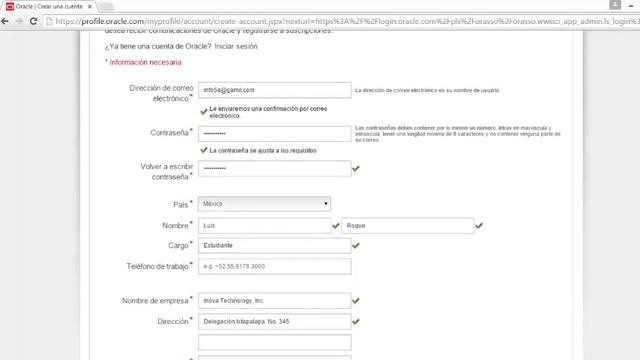Viewport: 640px width, 360px height.
Task: Click the checkmark next to Estudiante field
Action: click(356, 245)
